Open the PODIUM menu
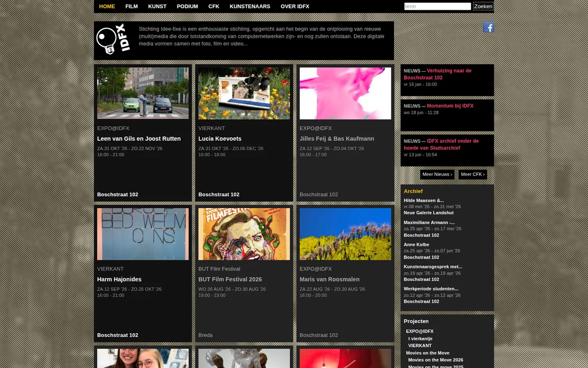 tap(187, 6)
